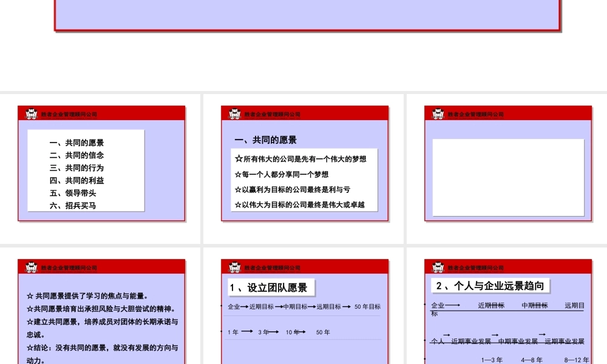Click the text 10 年 in the timeline row

(x=293, y=332)
